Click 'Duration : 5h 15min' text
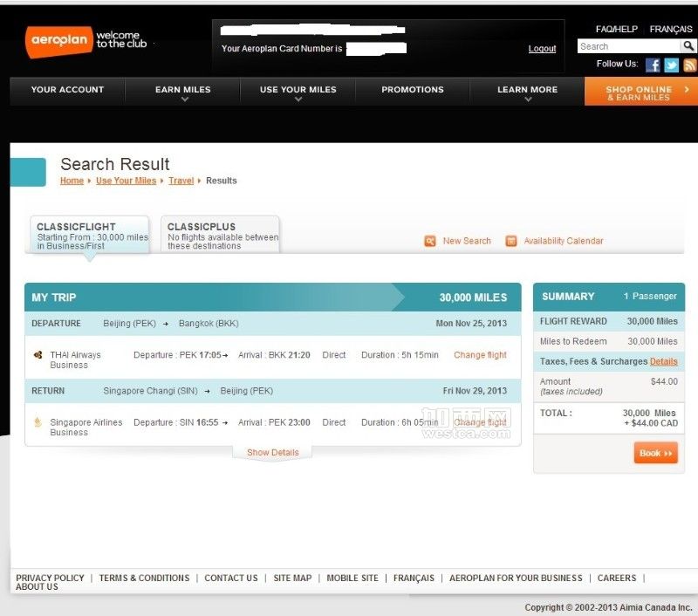Viewport: 698px width, 616px height. [x=400, y=355]
